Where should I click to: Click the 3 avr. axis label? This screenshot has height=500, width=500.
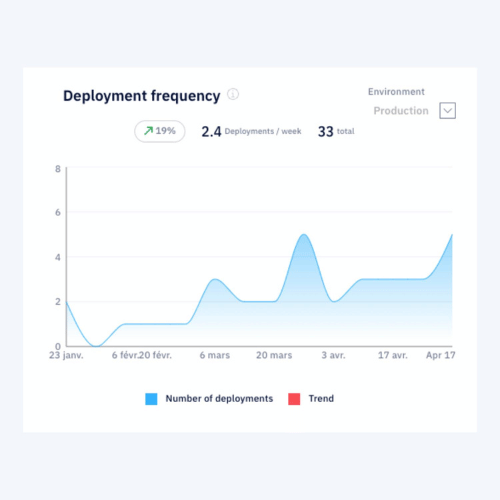click(333, 355)
